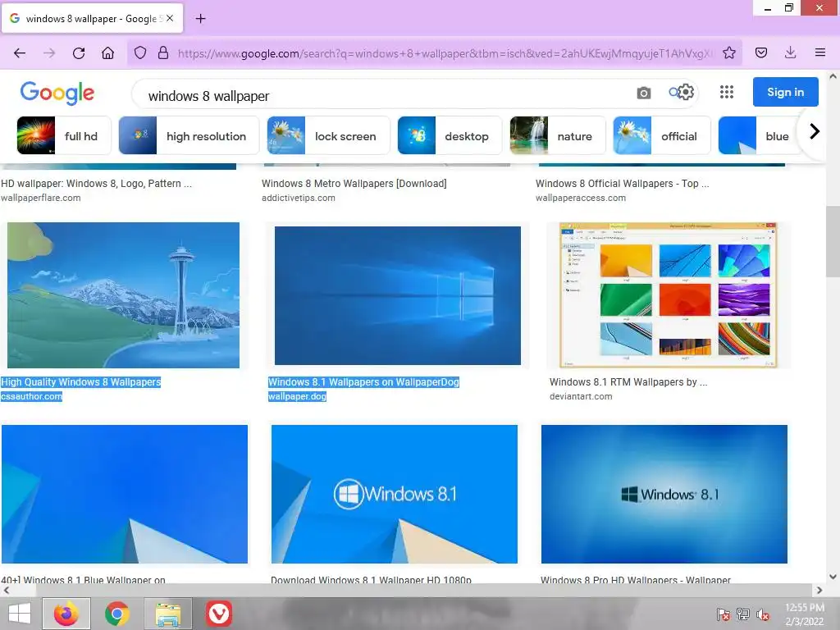This screenshot has width=840, height=630.
Task: Filter results by desktop chip
Action: pyautogui.click(x=450, y=135)
